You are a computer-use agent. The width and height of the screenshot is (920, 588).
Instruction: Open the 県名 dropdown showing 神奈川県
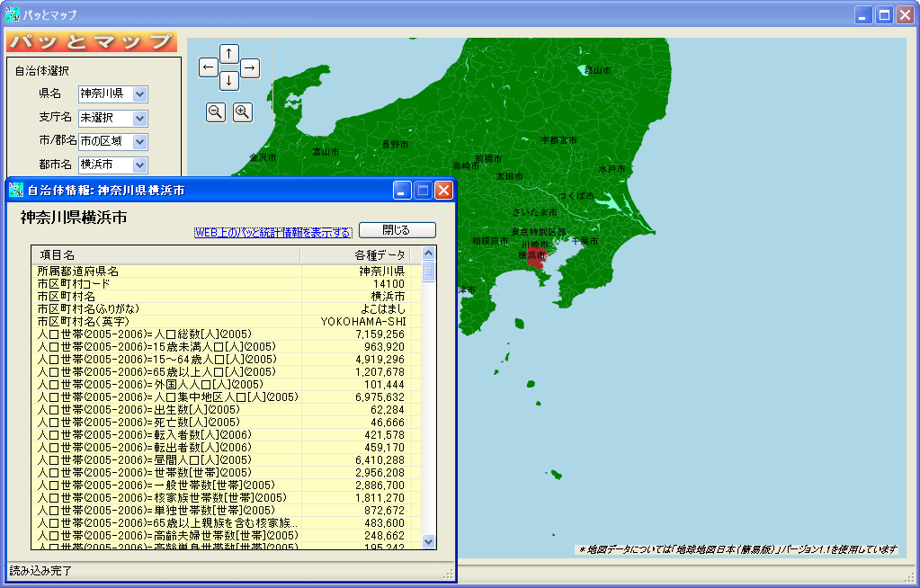click(139, 94)
